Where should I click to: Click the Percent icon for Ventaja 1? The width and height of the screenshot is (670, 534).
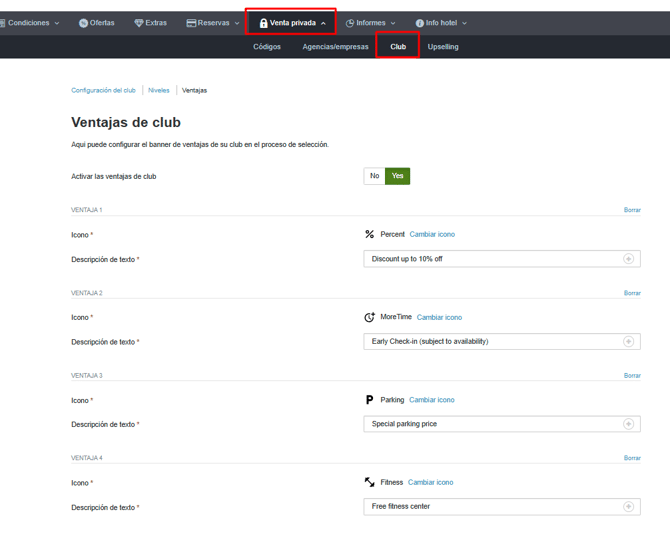click(x=370, y=234)
